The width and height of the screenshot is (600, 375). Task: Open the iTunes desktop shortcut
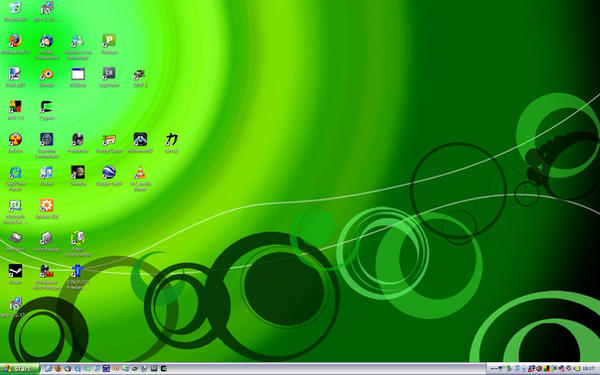47,173
